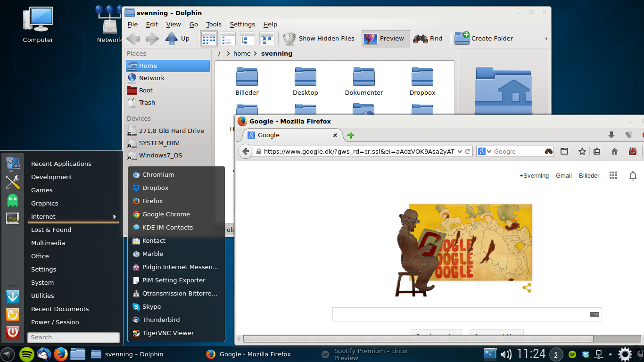Click +Svenning profile link

534,176
